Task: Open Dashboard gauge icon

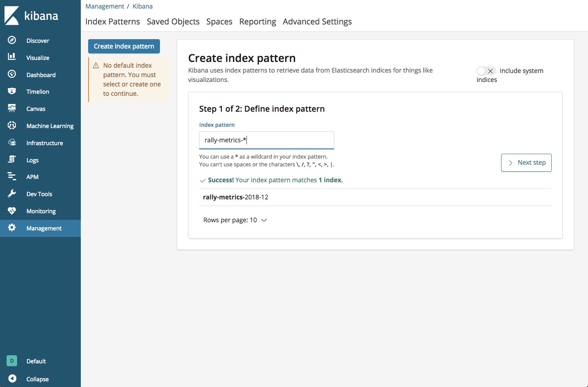Action: pyautogui.click(x=12, y=74)
